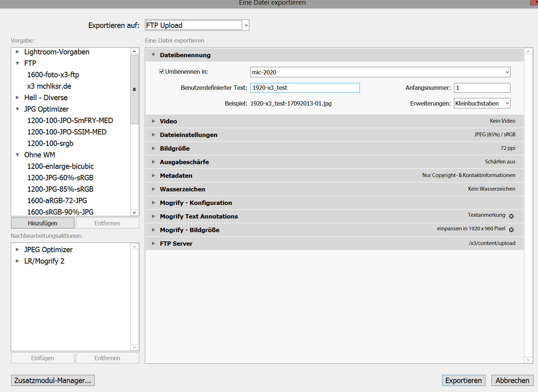
Task: Expand the Dateieinstellungen section
Action: tap(153, 134)
